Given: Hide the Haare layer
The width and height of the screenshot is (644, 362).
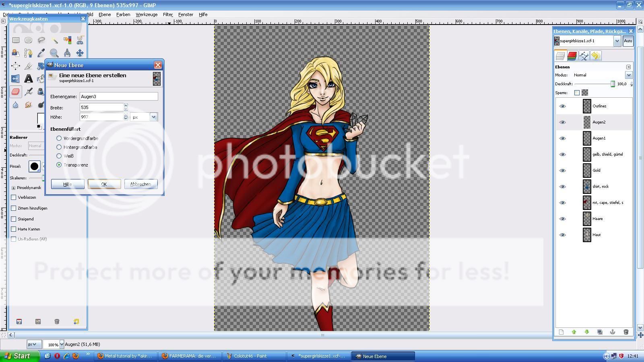Looking at the screenshot, I should pyautogui.click(x=563, y=219).
